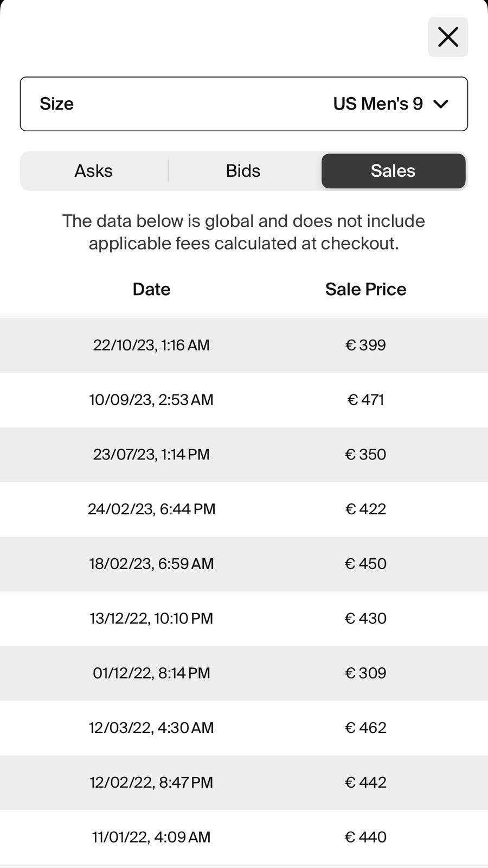Click the global data fees notice text
This screenshot has height=868, width=488.
coord(243,232)
